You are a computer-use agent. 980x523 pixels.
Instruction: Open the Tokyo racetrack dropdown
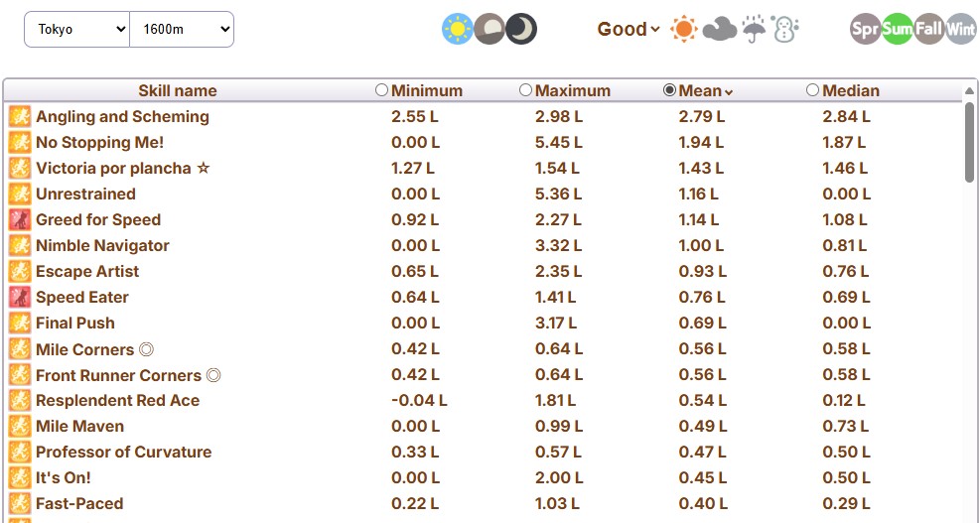pyautogui.click(x=76, y=30)
